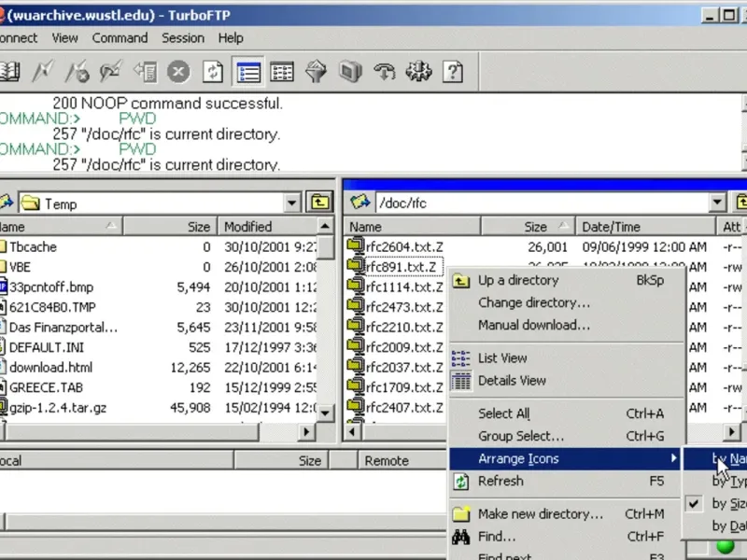Click local pane up-folder icon beside Temp
The height and width of the screenshot is (560, 747).
point(319,203)
